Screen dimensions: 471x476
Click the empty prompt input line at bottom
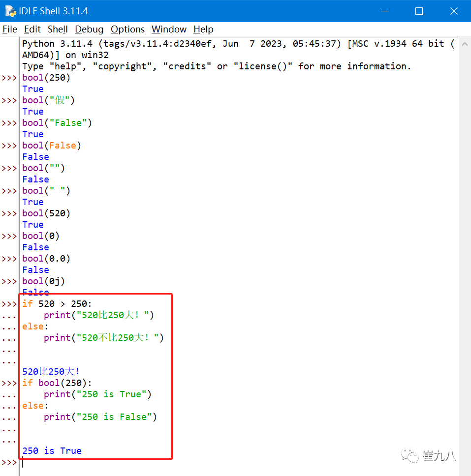(x=239, y=462)
